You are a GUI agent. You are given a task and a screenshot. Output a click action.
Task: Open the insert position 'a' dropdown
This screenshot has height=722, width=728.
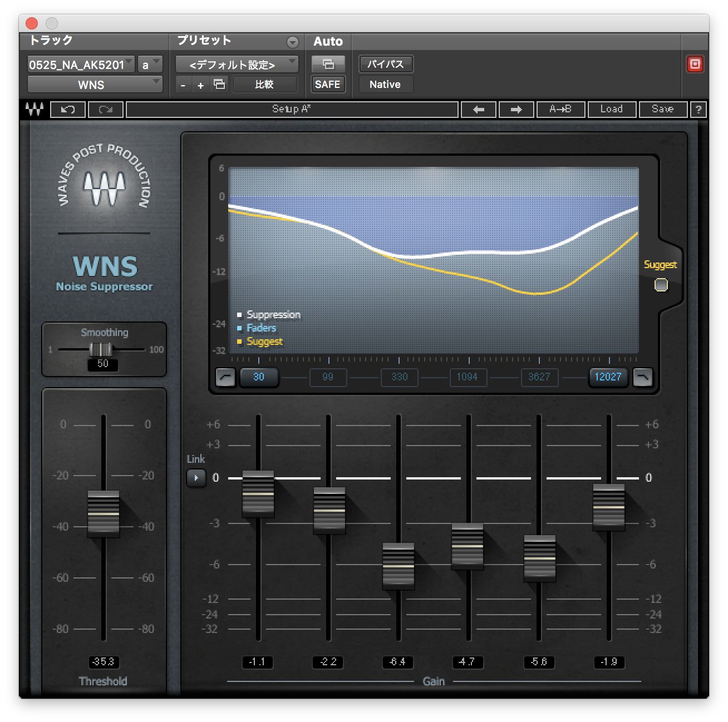(150, 65)
